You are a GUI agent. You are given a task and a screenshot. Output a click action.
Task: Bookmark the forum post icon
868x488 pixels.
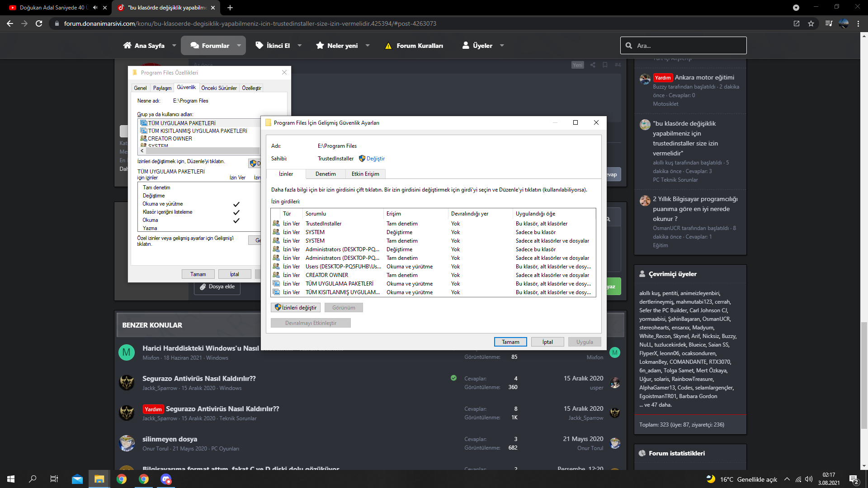[x=605, y=65]
